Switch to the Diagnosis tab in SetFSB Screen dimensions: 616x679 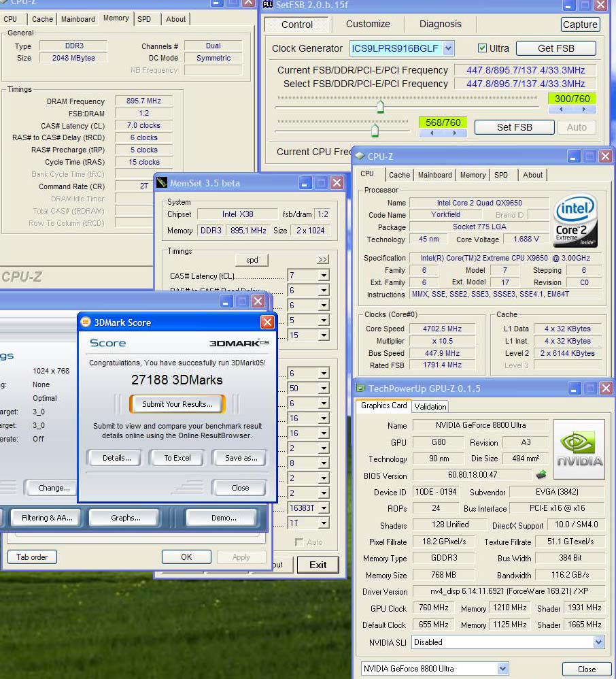(x=441, y=24)
